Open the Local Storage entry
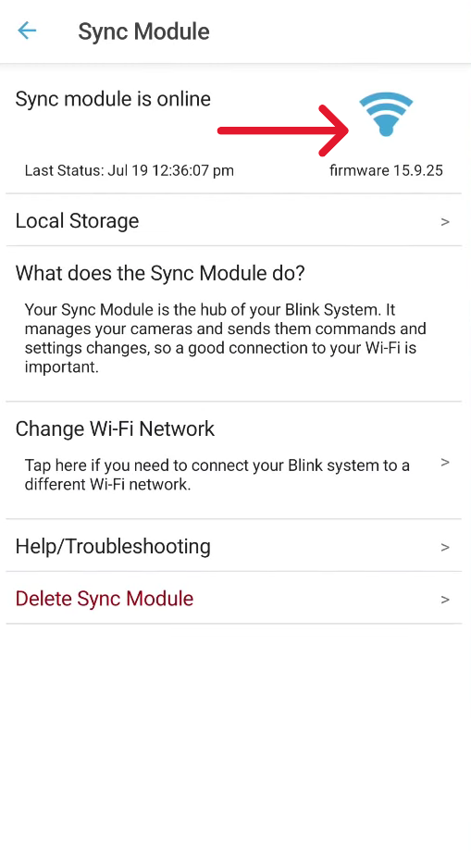This screenshot has width=471, height=868. point(233,220)
